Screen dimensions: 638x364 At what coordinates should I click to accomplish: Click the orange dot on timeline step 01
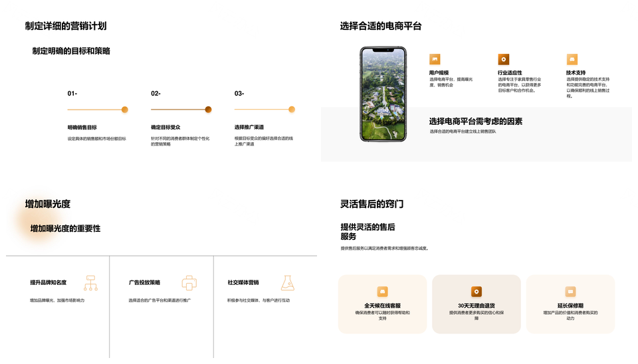124,110
